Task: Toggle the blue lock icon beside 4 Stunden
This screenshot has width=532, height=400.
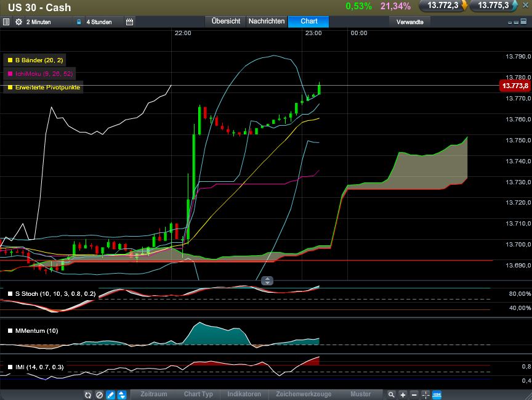Action: click(x=79, y=22)
